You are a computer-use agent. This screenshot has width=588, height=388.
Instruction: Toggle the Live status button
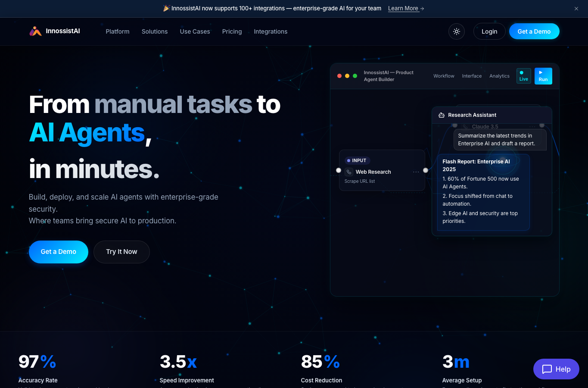click(x=524, y=76)
